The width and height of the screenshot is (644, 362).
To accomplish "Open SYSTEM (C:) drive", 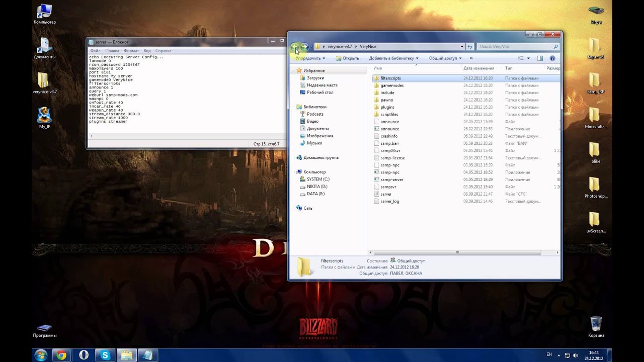I will point(318,179).
